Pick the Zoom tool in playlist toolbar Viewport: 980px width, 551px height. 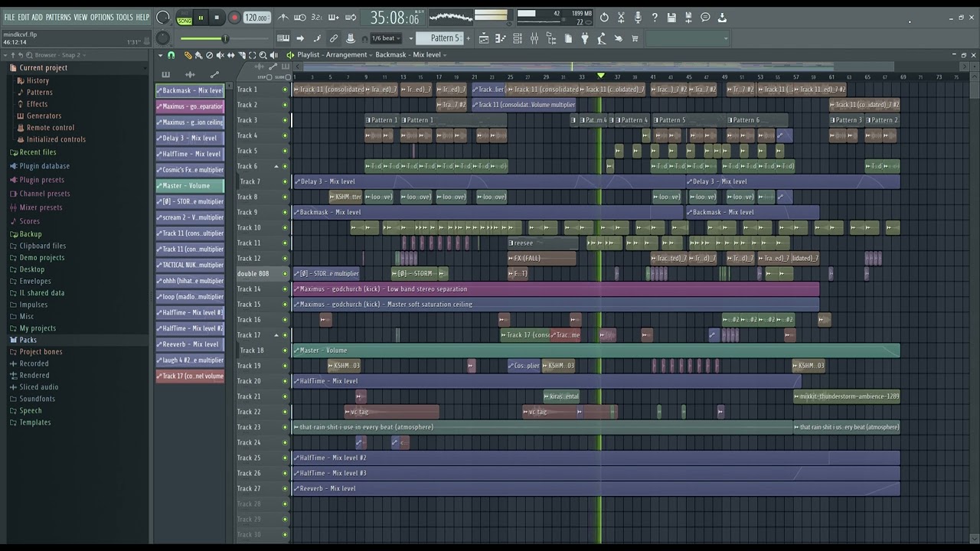[x=263, y=55]
